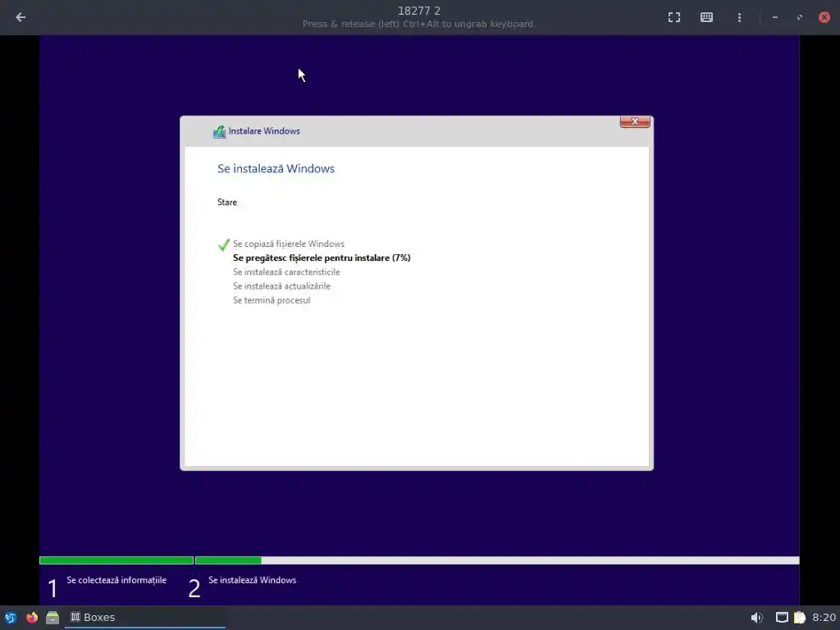Open the volume speaker icon in tray

point(756,618)
